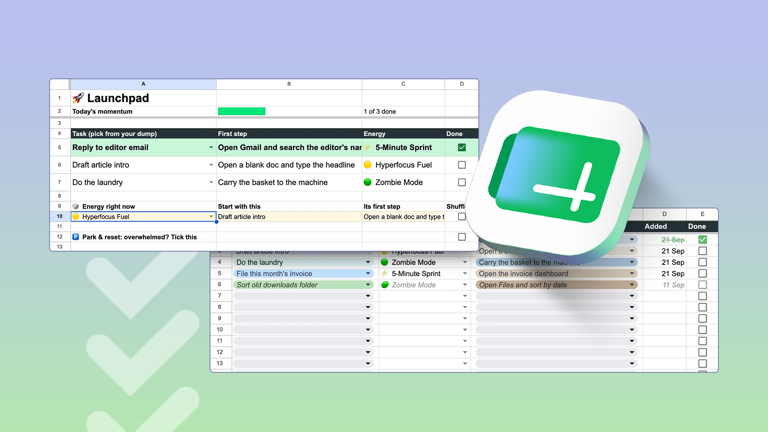
Task: Tick Done checkbox for Draft article intro
Action: [462, 165]
